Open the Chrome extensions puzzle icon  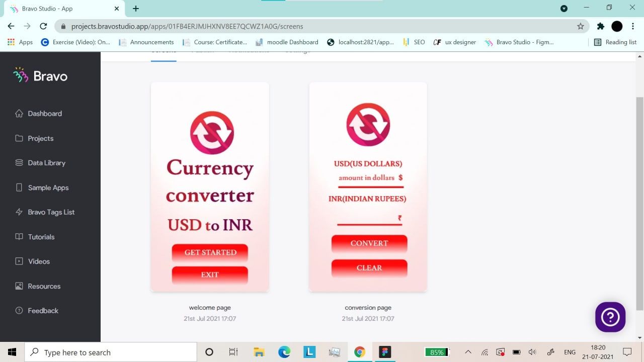[601, 26]
